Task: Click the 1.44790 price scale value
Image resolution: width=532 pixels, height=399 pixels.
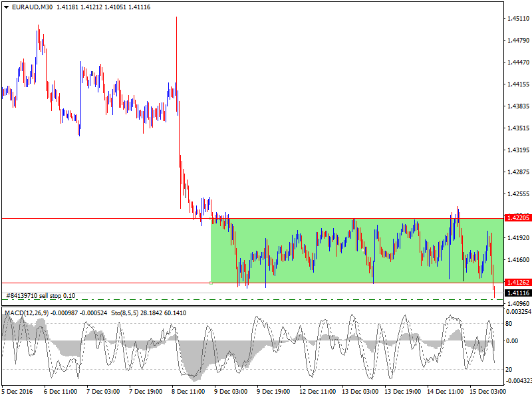Action: click(518, 41)
